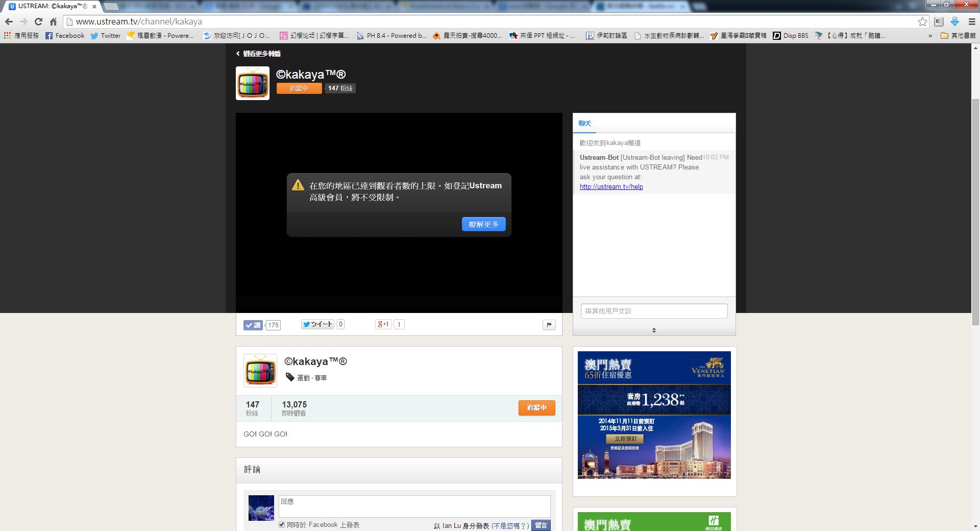Viewport: 980px width, 531px height.
Task: Click the blue download extension icon
Action: point(954,21)
